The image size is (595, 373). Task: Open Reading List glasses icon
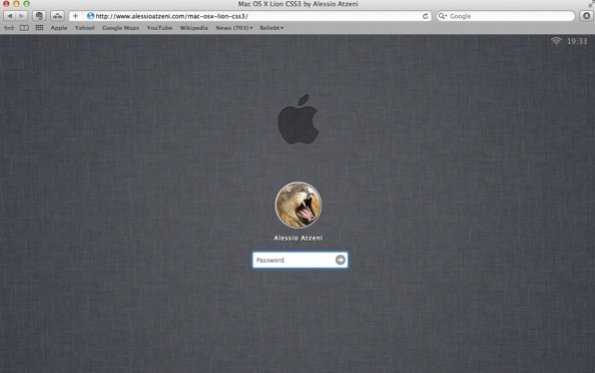tap(9, 28)
